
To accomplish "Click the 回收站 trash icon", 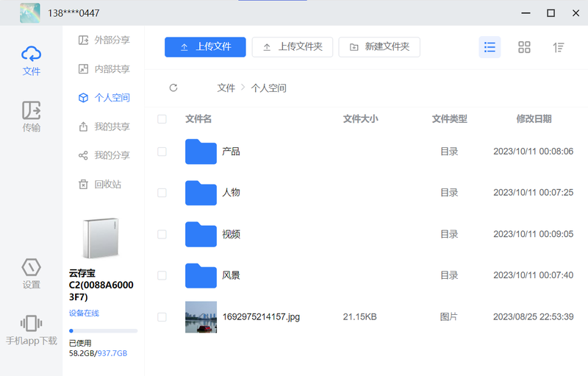I will (x=83, y=184).
